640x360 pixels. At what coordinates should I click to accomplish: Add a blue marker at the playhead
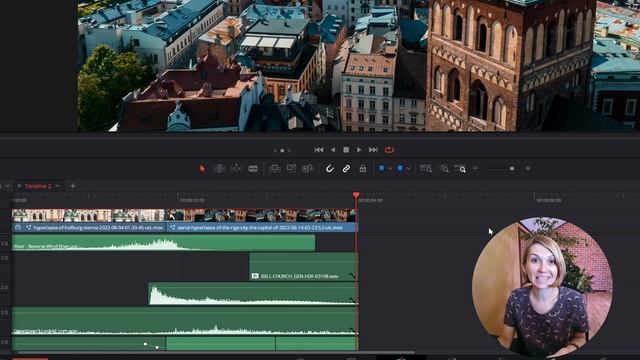[x=400, y=168]
